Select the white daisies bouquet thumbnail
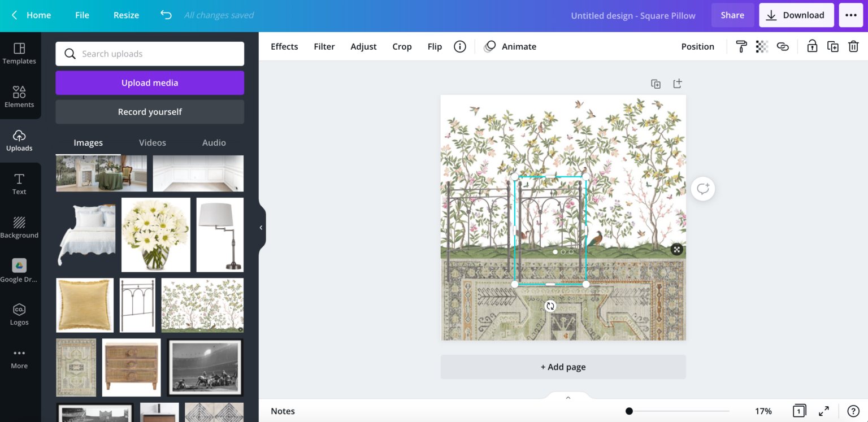This screenshot has width=868, height=422. (x=156, y=234)
